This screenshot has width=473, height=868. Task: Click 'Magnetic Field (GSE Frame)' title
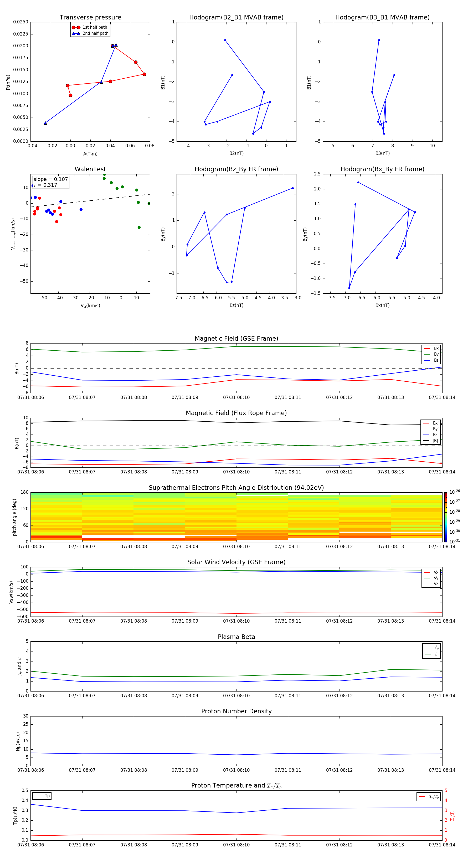236,339
